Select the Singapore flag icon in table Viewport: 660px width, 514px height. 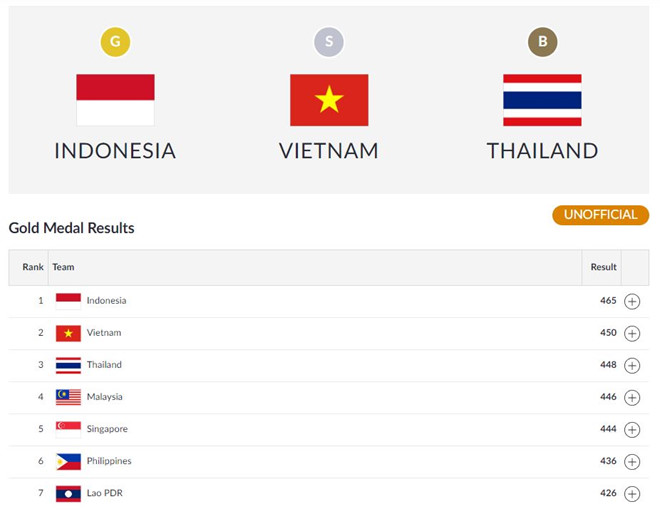pos(68,429)
